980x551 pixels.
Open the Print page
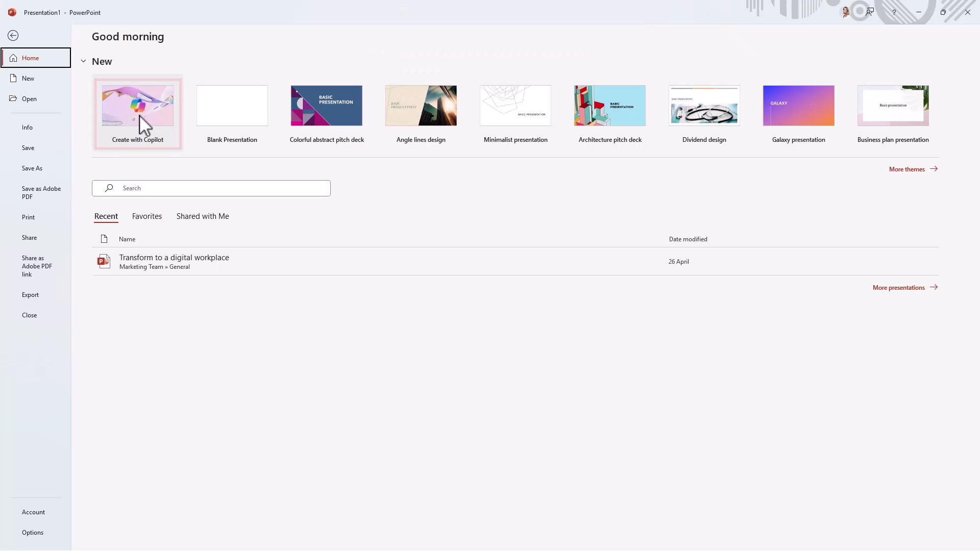(x=29, y=217)
